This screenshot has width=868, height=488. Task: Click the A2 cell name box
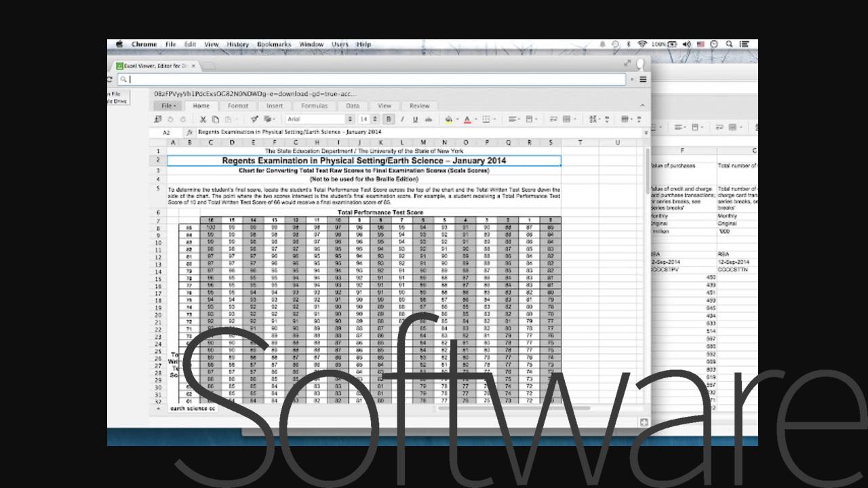pyautogui.click(x=167, y=132)
